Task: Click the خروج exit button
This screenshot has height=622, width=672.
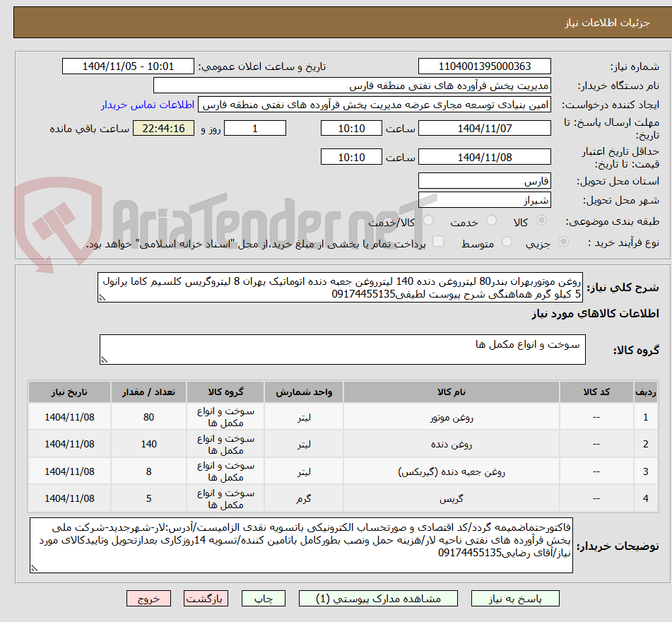Action: (x=148, y=598)
